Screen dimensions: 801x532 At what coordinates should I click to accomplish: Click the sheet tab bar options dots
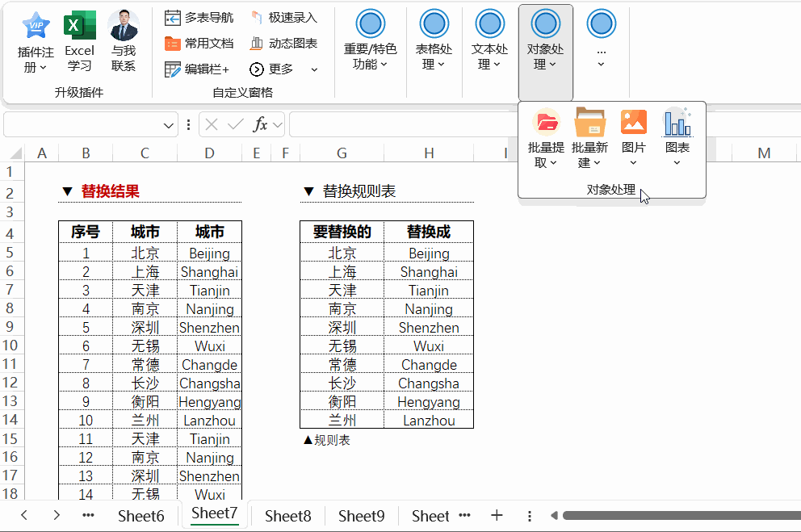(529, 516)
